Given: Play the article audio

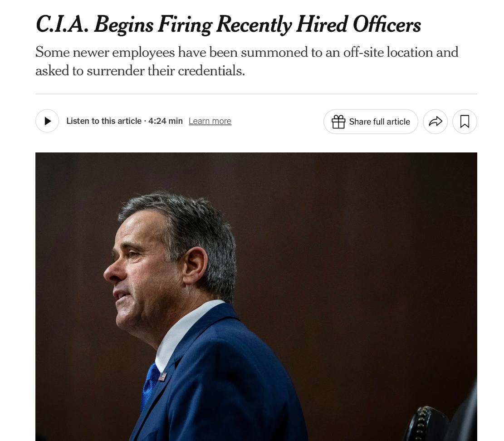Looking at the screenshot, I should (x=47, y=121).
